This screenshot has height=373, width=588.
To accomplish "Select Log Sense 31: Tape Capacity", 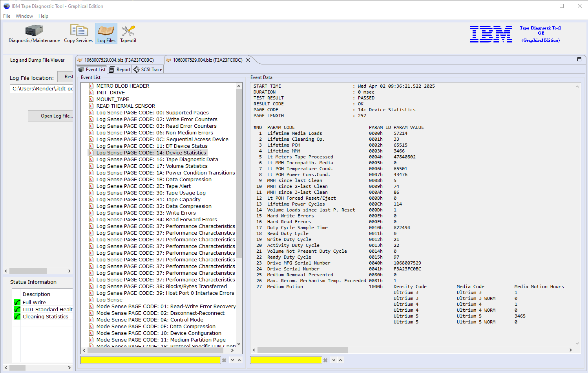I will tap(148, 199).
